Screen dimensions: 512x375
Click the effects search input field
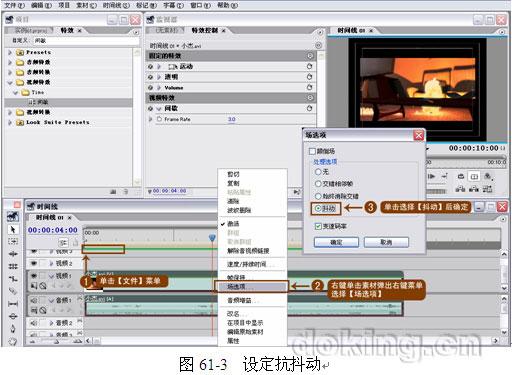tap(86, 41)
